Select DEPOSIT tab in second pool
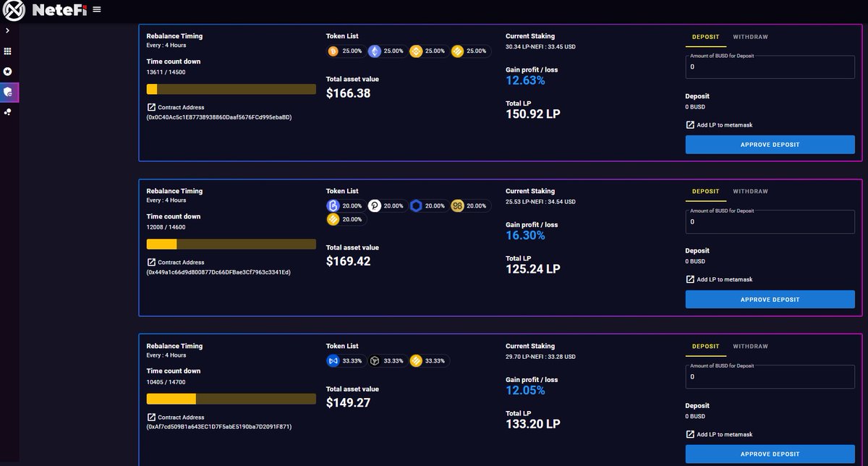Viewport: 868px width, 466px height. [706, 192]
